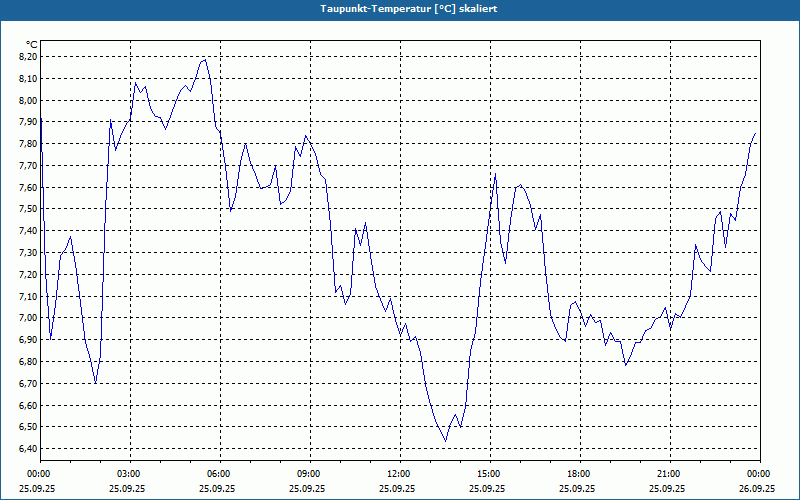Pick the y-axis value '7,20'

click(29, 274)
